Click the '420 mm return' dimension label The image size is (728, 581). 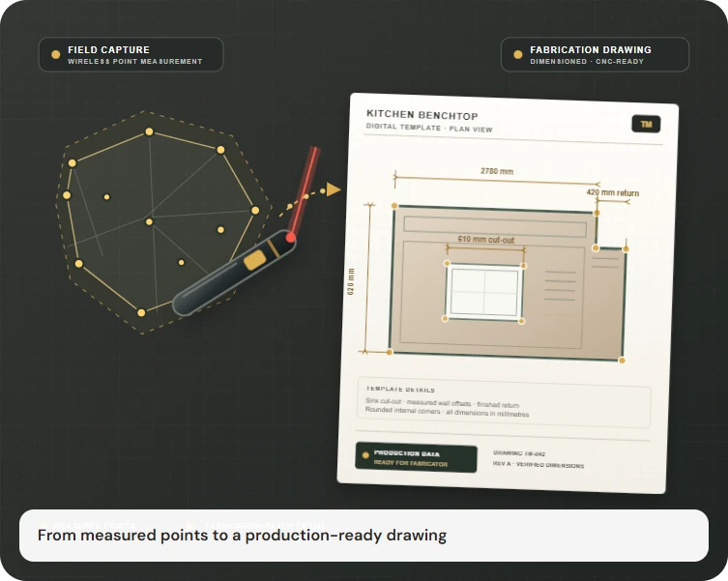tap(612, 192)
